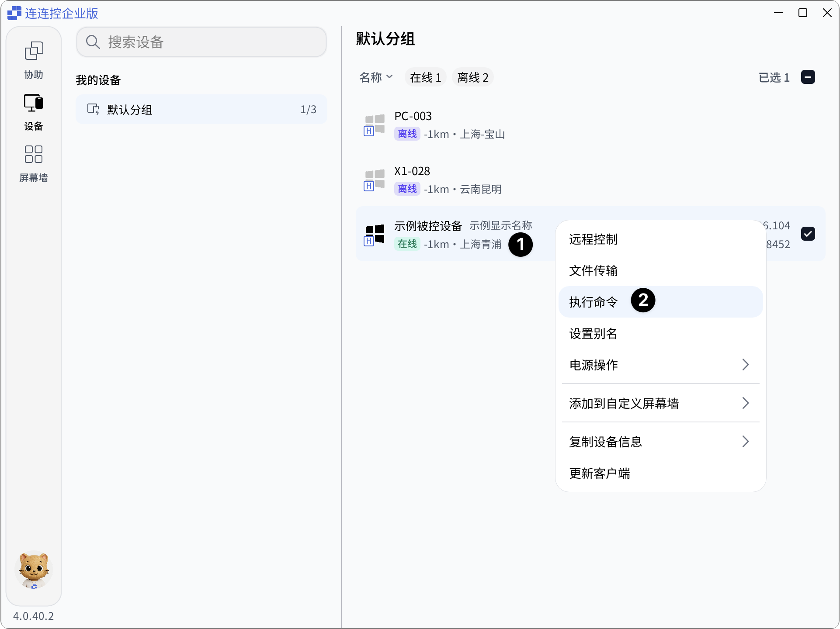Click the cat user avatar
840x629 pixels.
(x=34, y=570)
